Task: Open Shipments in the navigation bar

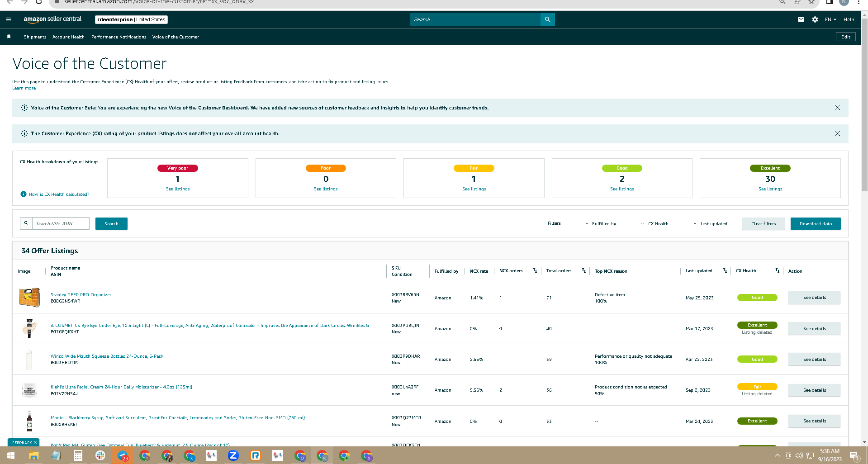Action: tap(35, 37)
